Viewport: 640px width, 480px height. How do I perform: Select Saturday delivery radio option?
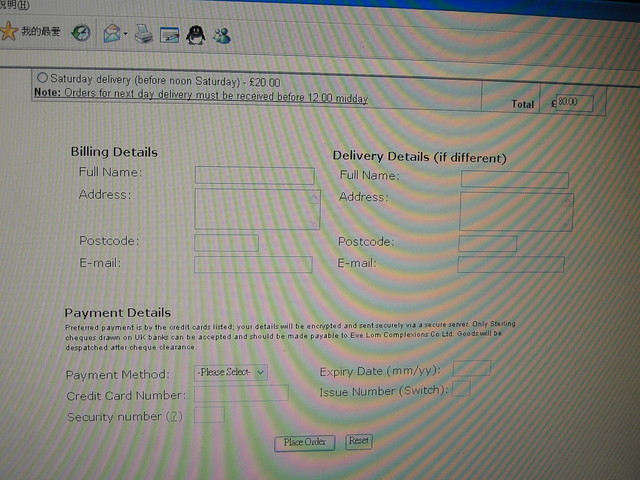click(x=42, y=77)
